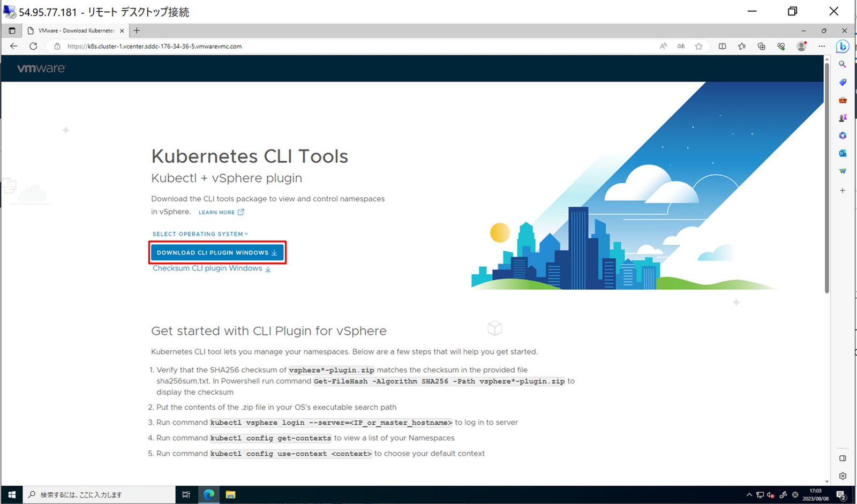The image size is (857, 504).
Task: Click the page vertical scrollbar
Action: [x=827, y=179]
